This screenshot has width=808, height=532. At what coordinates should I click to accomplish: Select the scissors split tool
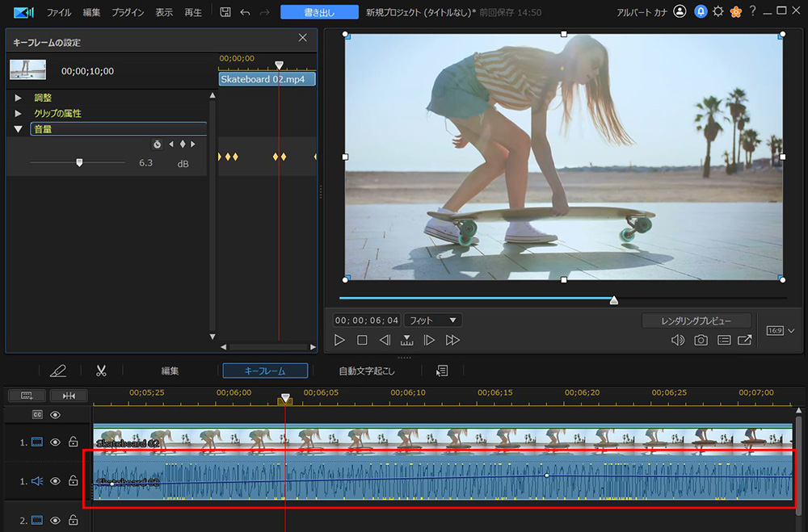pyautogui.click(x=101, y=371)
